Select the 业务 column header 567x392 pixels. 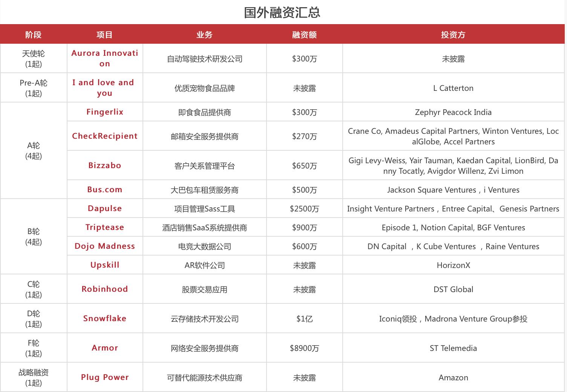[x=204, y=35]
